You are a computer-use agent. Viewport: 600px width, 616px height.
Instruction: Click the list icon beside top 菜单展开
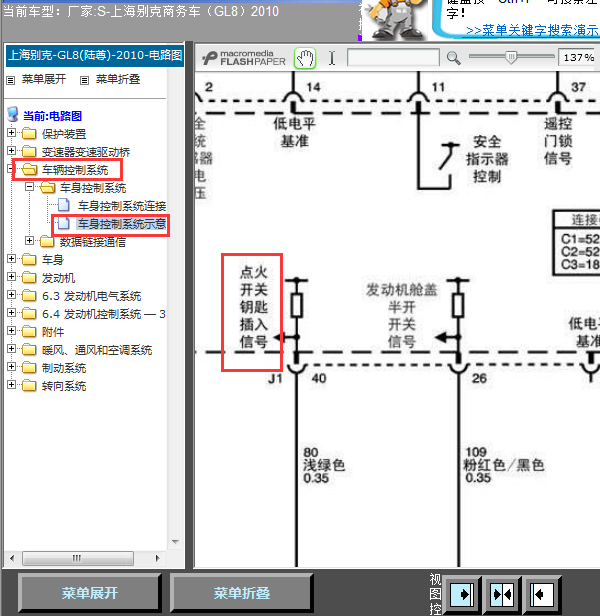(11, 80)
